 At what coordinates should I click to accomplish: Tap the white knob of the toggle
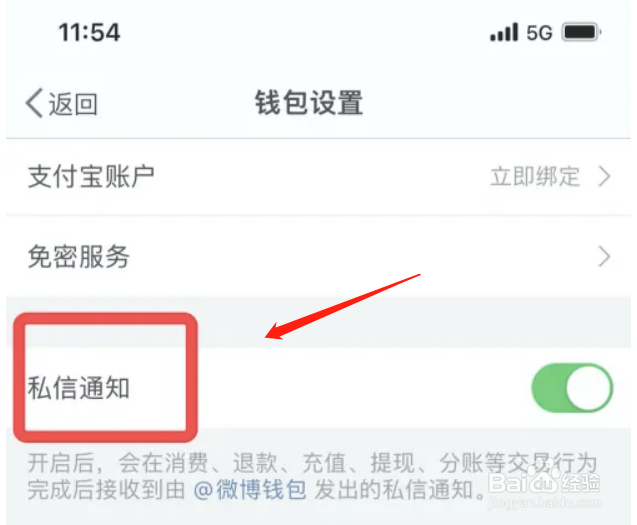[589, 388]
